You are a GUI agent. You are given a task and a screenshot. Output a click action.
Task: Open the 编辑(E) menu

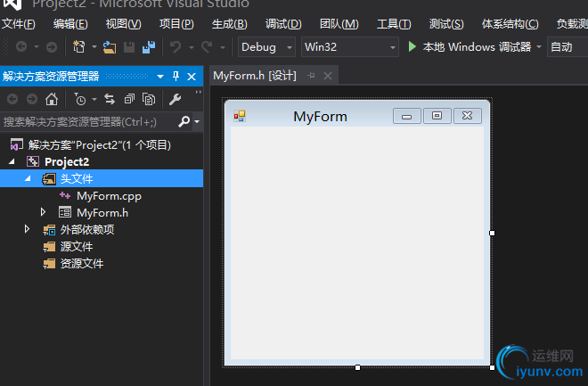click(70, 24)
